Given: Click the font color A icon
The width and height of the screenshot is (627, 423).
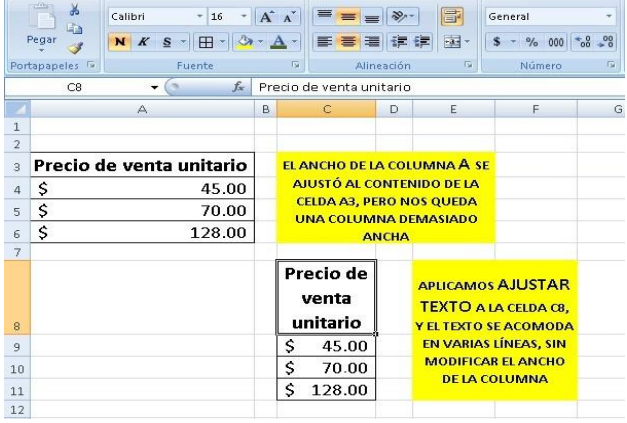Looking at the screenshot, I should pos(279,42).
